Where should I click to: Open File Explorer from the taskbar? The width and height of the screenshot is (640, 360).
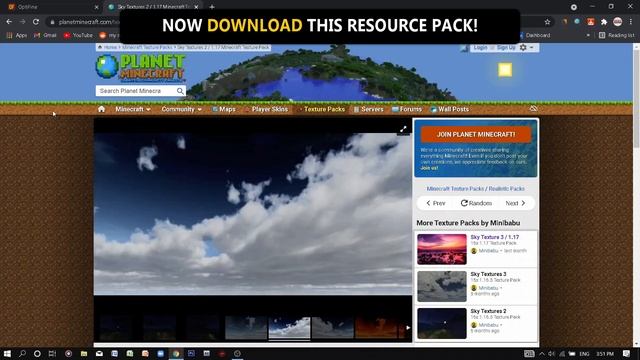click(84, 353)
